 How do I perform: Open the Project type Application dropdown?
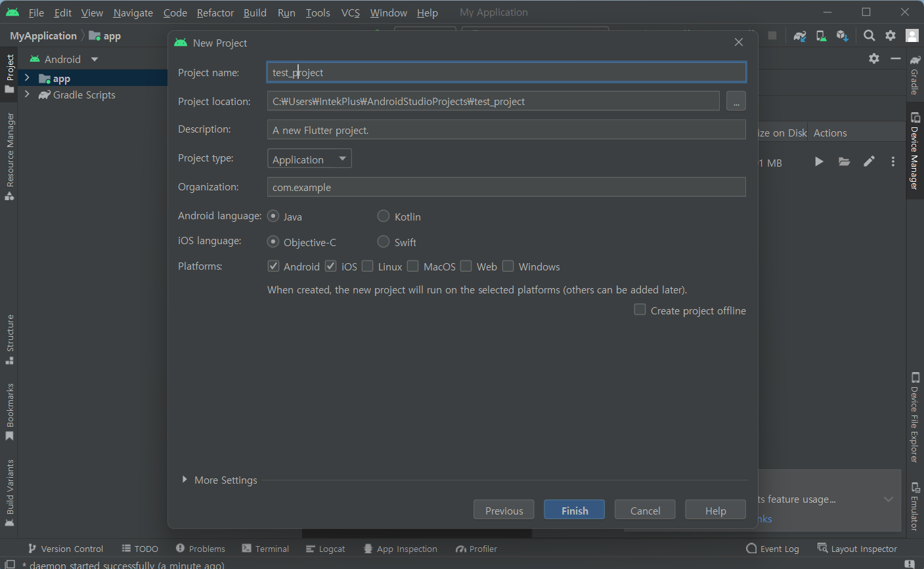point(309,158)
